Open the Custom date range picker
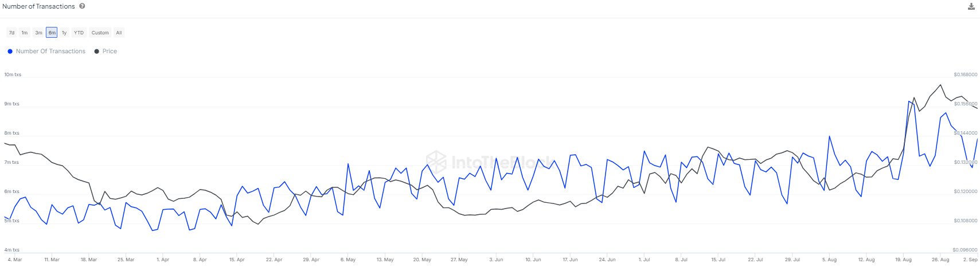Image resolution: width=980 pixels, height=267 pixels. point(100,33)
